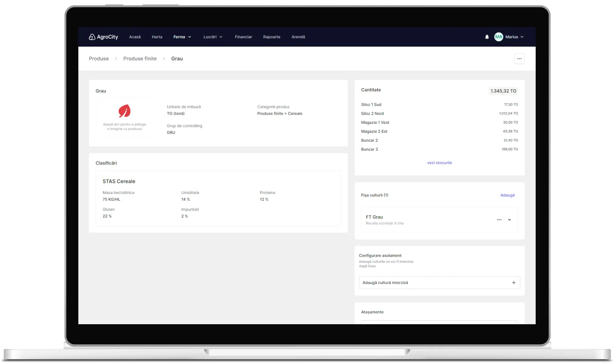Click the red leaf product image
This screenshot has height=364, width=614.
pos(124,111)
